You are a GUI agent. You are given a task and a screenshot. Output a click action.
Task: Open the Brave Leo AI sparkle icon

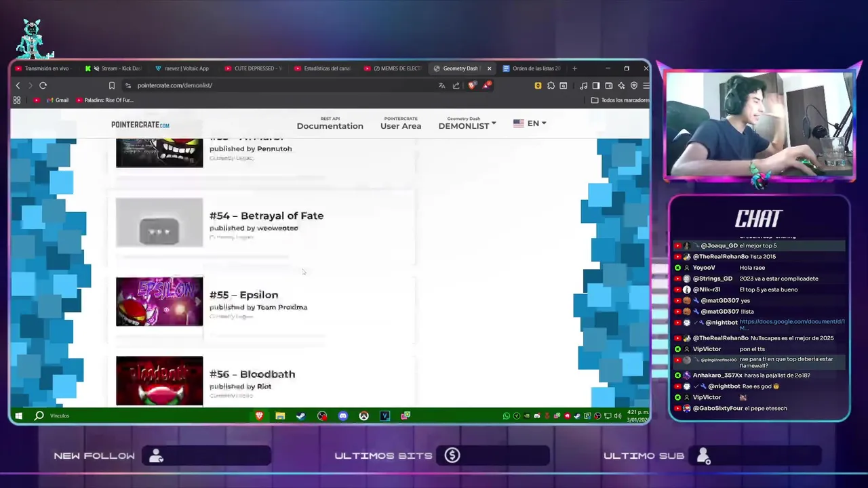click(x=621, y=85)
